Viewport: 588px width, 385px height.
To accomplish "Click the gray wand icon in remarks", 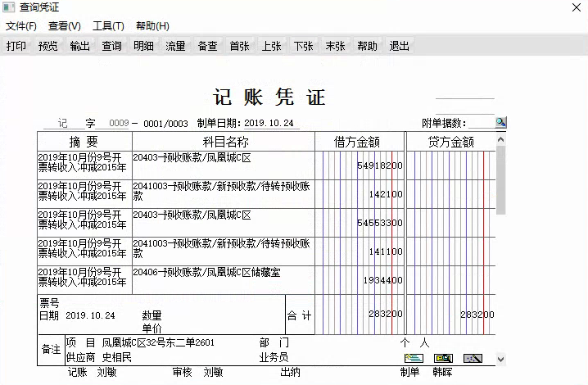I will click(x=473, y=358).
